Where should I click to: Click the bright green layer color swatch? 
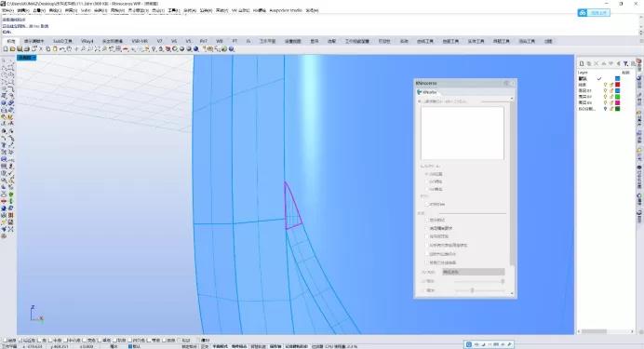[x=617, y=97]
